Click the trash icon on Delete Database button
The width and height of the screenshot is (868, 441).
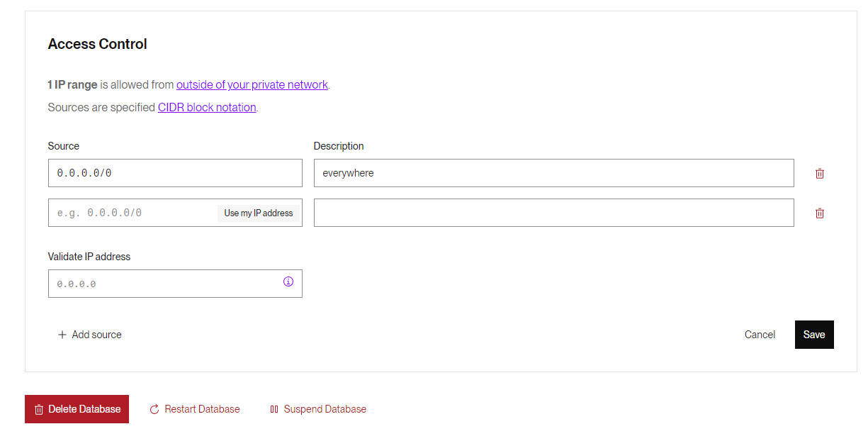[39, 410]
